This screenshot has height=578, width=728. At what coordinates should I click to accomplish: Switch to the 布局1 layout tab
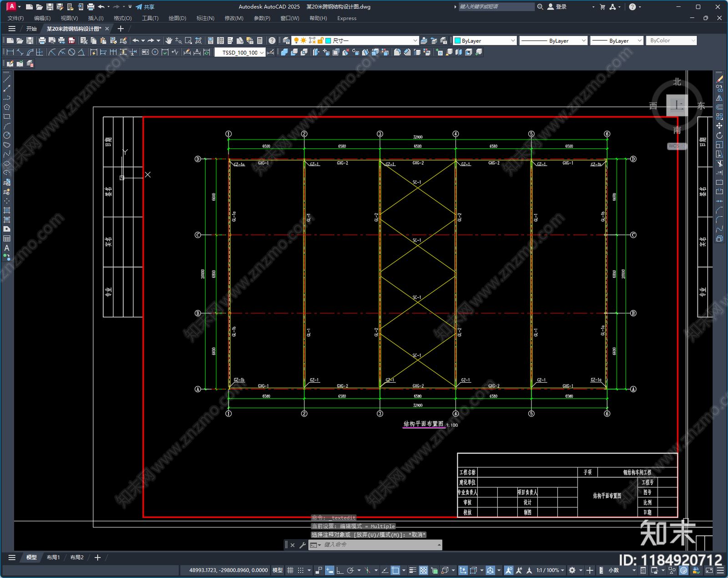click(x=53, y=558)
